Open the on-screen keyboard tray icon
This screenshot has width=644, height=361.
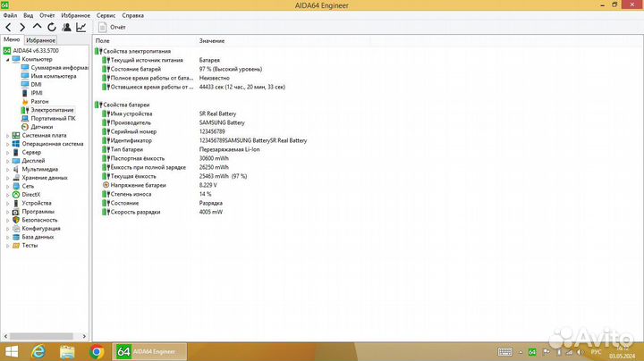504,351
